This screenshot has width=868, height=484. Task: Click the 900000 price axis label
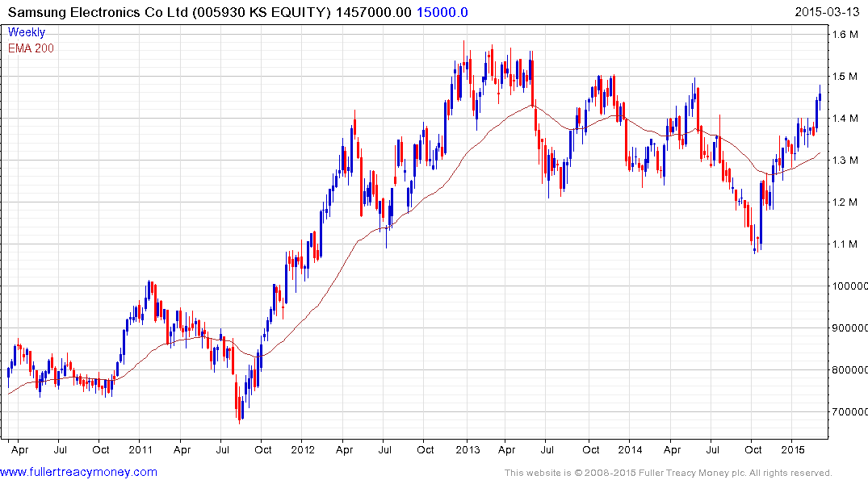(851, 328)
